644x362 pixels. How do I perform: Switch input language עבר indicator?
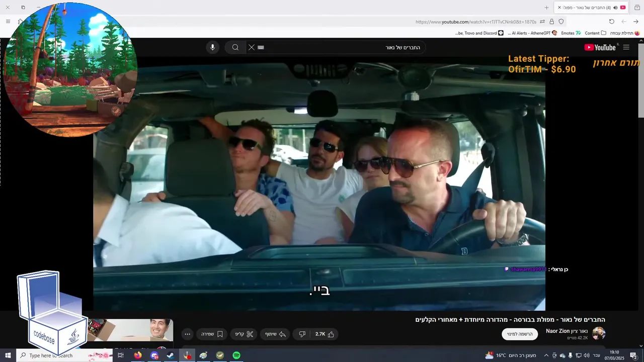pos(597,355)
